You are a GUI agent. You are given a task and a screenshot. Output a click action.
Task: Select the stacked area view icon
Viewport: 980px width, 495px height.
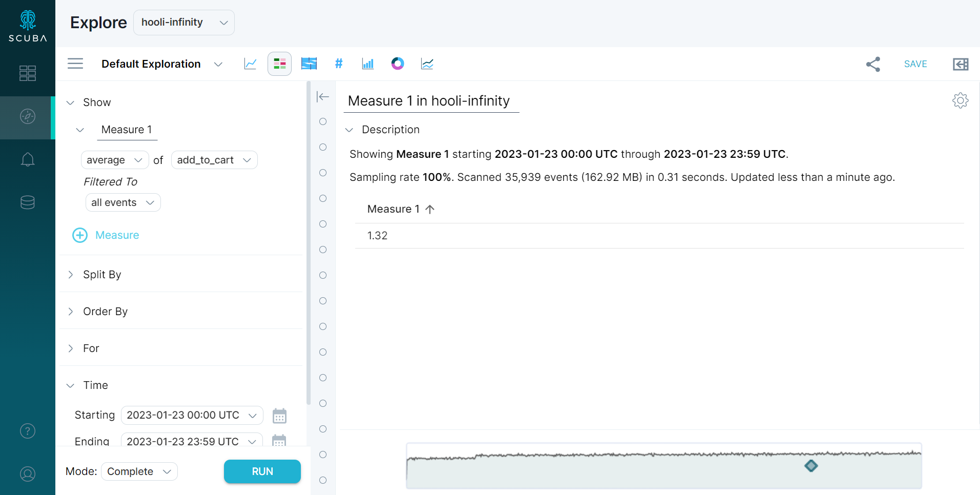coord(309,64)
